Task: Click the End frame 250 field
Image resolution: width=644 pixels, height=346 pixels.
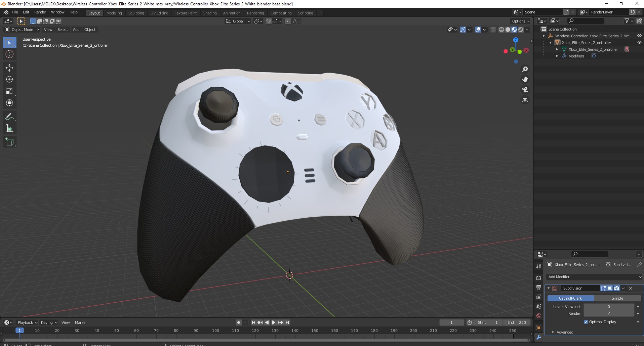Action: [x=517, y=322]
